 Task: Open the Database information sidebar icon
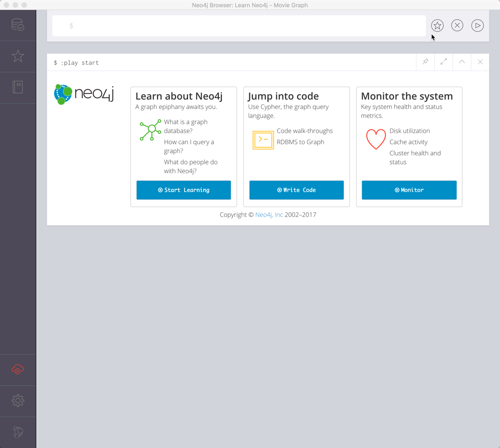pyautogui.click(x=18, y=25)
